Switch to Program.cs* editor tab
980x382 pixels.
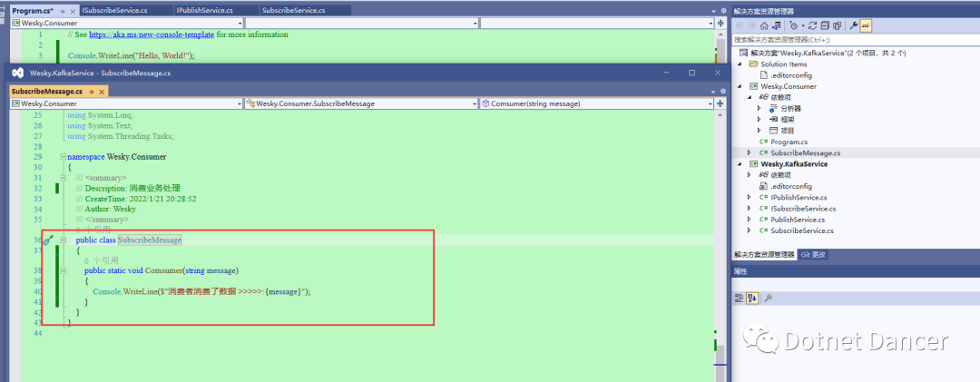[x=33, y=11]
